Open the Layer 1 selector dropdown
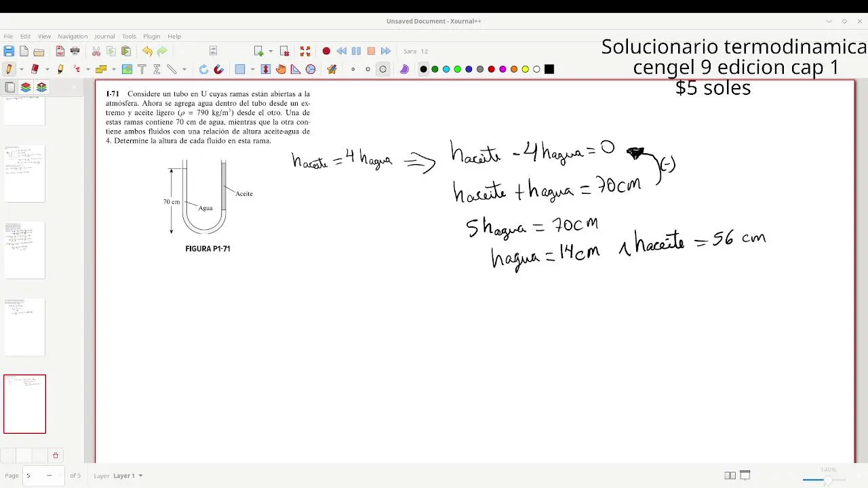The image size is (868, 488). pyautogui.click(x=128, y=476)
